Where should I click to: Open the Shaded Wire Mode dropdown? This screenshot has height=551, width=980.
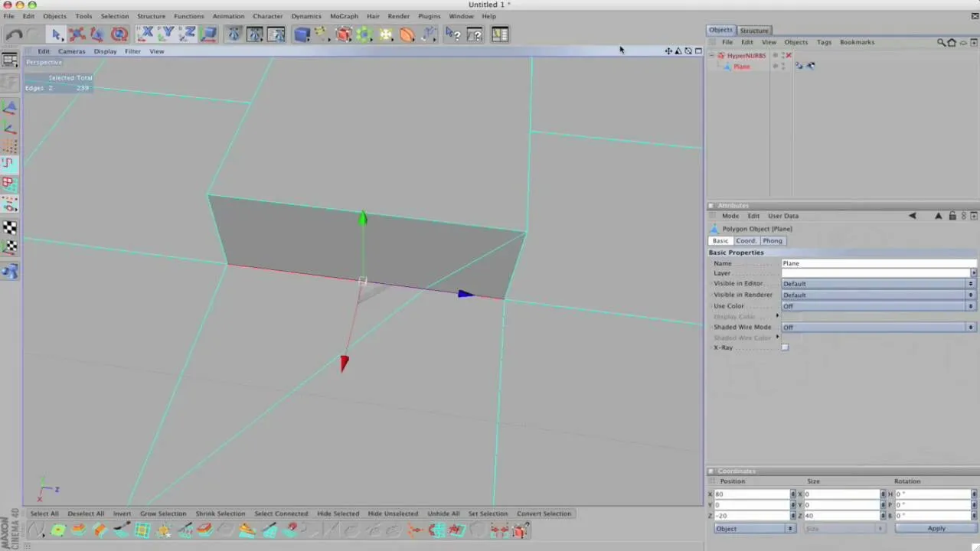[878, 328]
